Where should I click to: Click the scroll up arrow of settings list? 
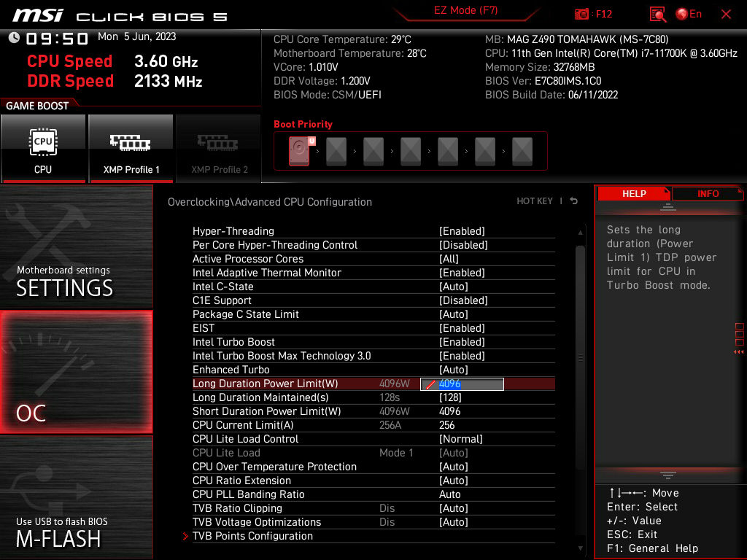pyautogui.click(x=580, y=233)
